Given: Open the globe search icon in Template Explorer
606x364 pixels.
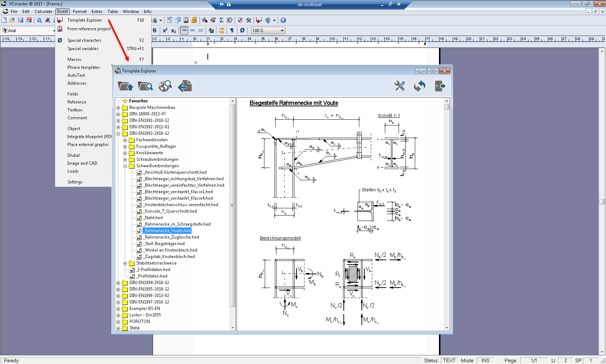Looking at the screenshot, I should [165, 86].
